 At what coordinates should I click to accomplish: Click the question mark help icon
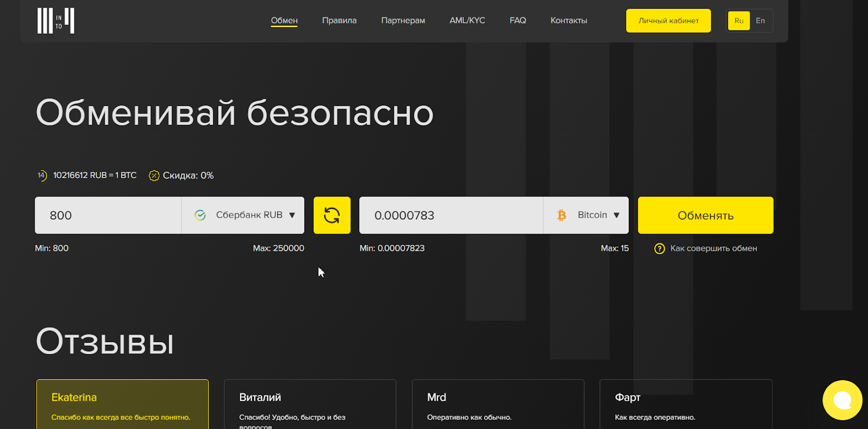(660, 249)
